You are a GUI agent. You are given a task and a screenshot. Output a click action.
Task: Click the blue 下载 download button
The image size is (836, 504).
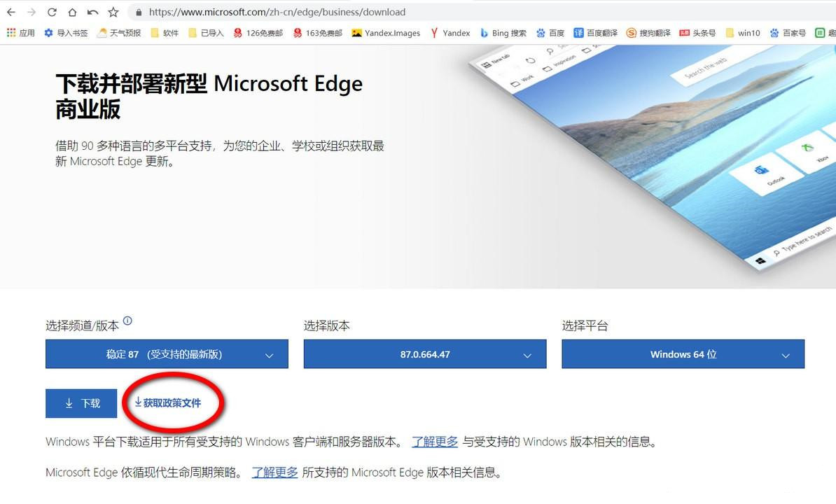coord(81,403)
